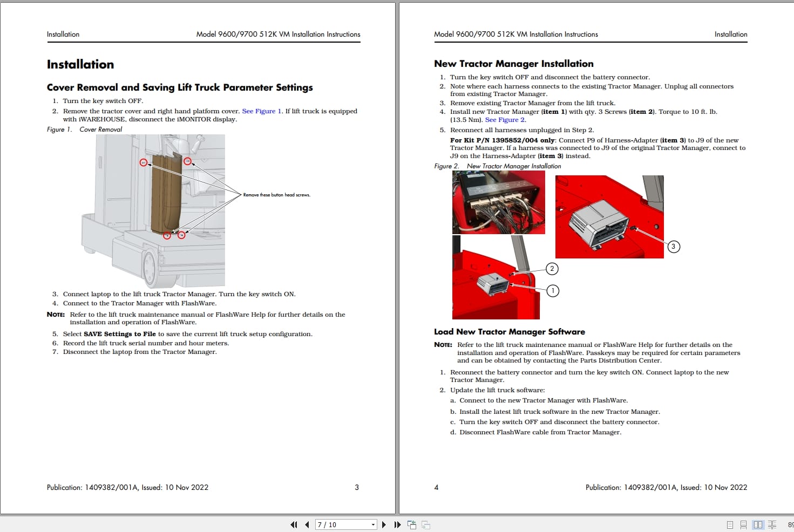Deselect the highlighted facing-pages layout

[x=758, y=524]
